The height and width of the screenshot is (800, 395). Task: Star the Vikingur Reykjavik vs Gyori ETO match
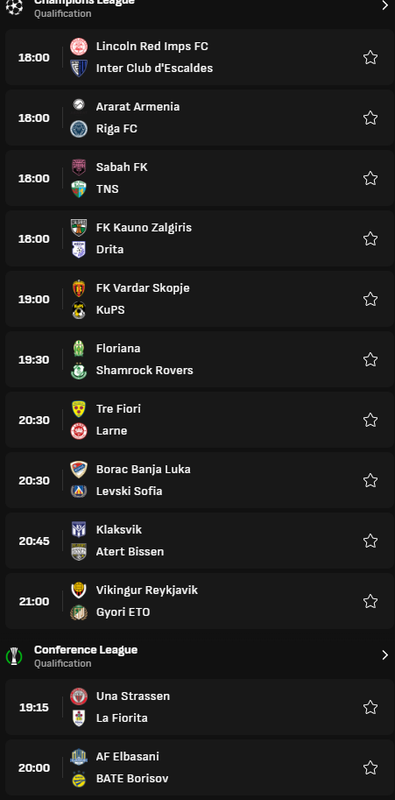(371, 601)
